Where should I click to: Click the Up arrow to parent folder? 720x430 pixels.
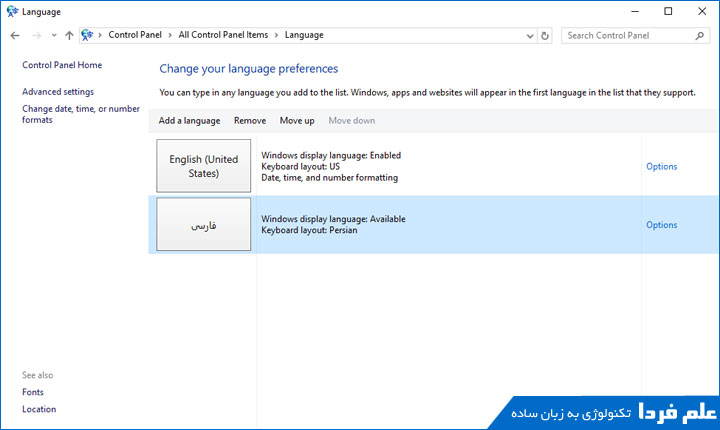68,35
